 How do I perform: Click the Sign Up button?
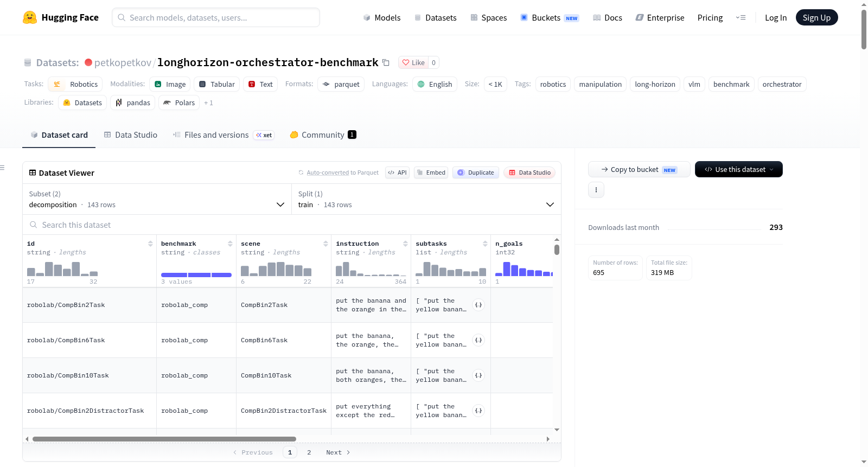816,17
